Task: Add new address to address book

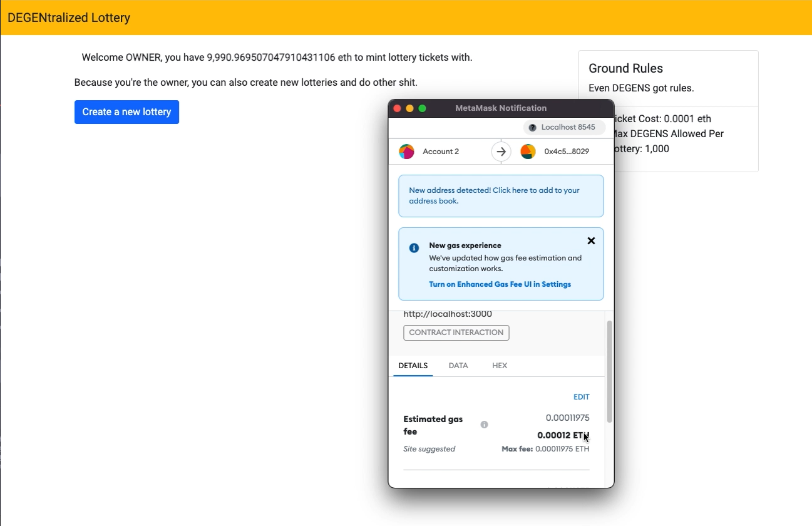Action: coord(501,196)
